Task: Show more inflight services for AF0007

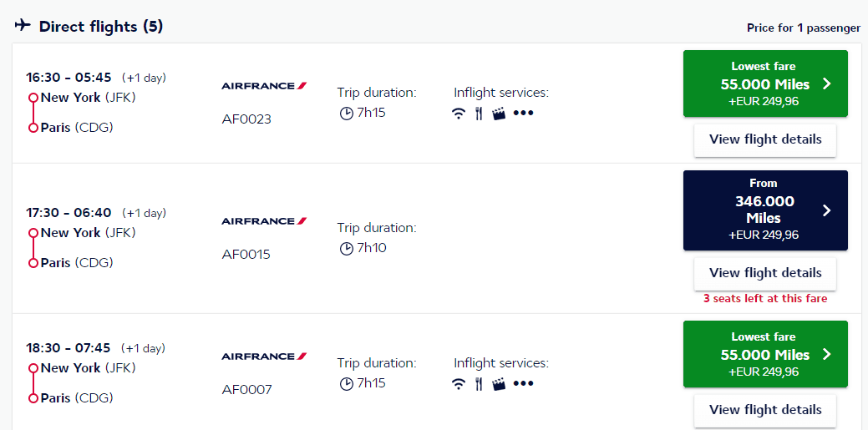Action: coord(523,384)
